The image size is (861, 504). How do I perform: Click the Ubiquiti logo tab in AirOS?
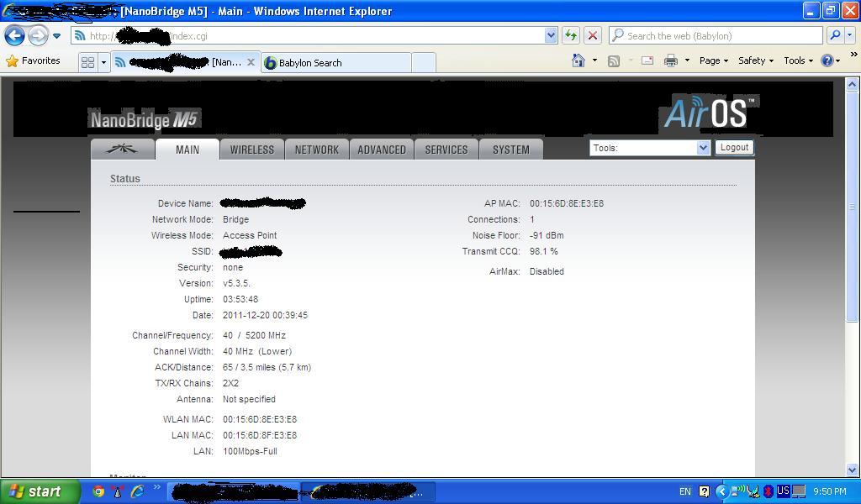(123, 149)
